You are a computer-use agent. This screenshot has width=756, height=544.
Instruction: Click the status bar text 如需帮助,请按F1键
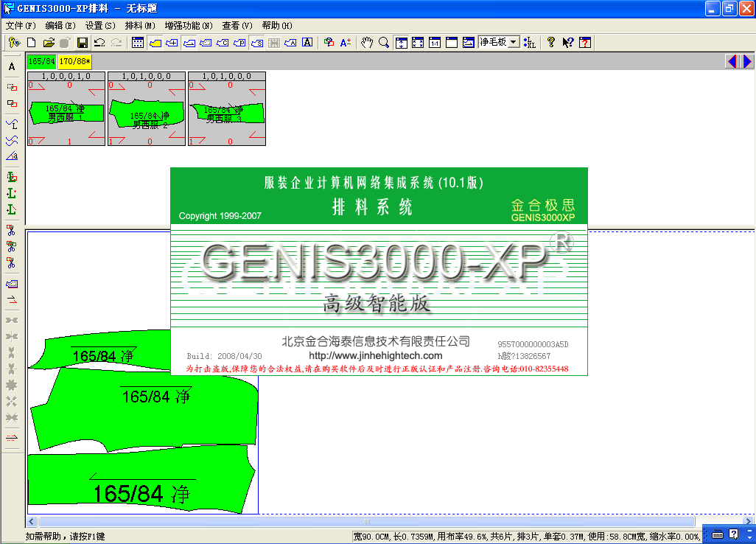pos(65,537)
